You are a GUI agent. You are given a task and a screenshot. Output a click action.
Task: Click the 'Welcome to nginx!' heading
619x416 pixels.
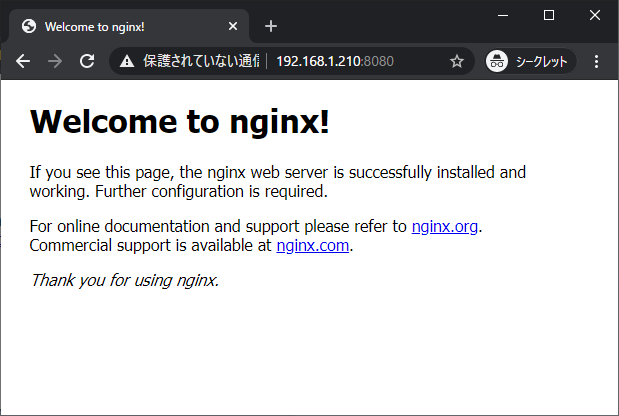(180, 122)
